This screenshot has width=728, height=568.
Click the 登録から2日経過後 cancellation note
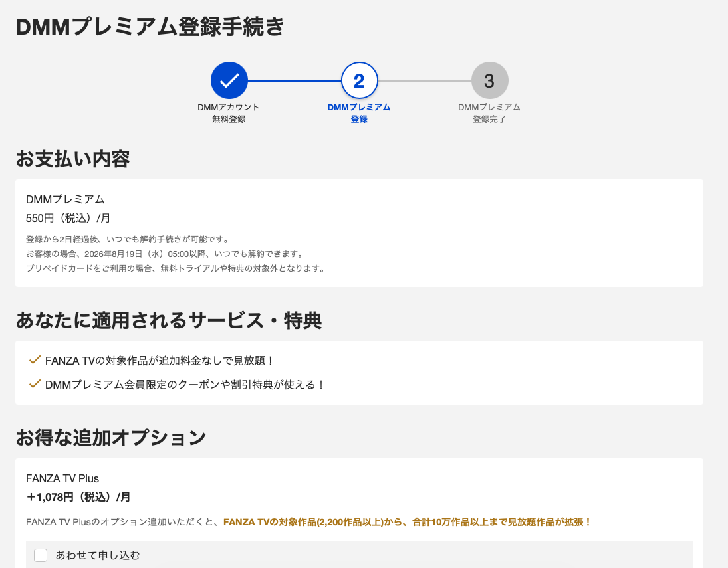(128, 239)
